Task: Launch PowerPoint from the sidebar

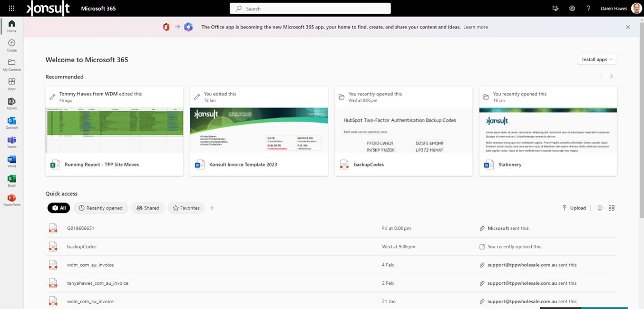Action: 12,200
